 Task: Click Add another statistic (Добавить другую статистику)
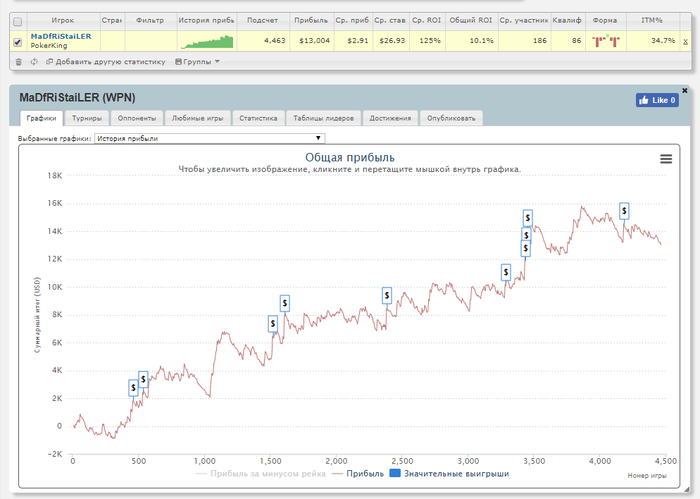point(106,62)
